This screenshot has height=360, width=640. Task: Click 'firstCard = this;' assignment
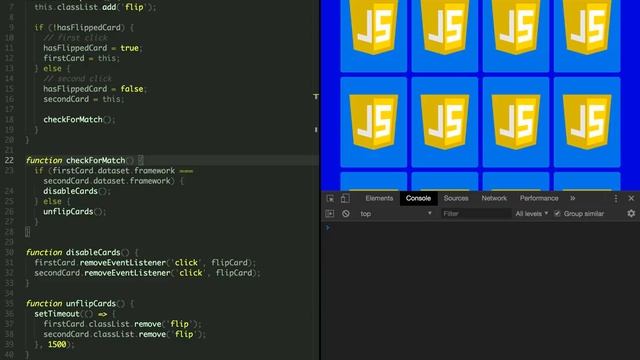(x=82, y=58)
